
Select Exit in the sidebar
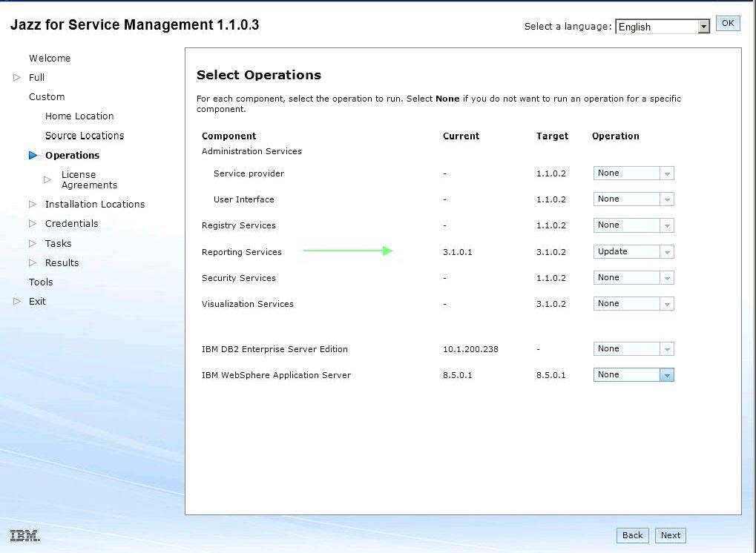pyautogui.click(x=37, y=301)
